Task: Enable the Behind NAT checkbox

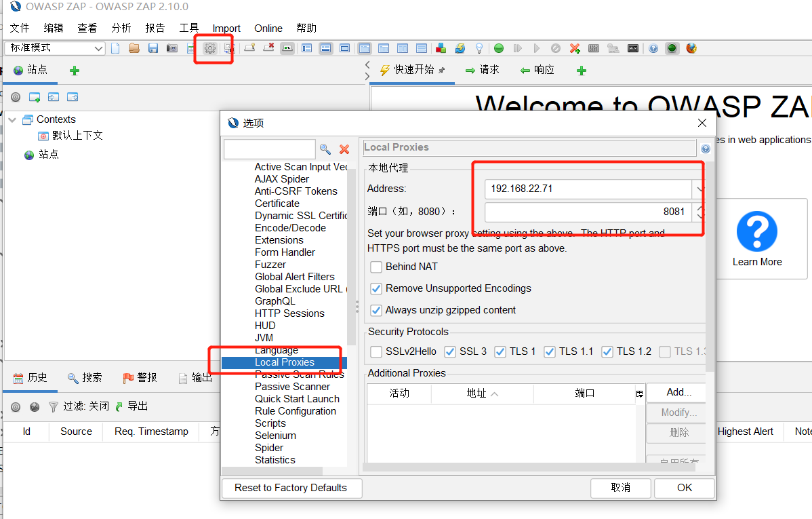Action: (377, 267)
